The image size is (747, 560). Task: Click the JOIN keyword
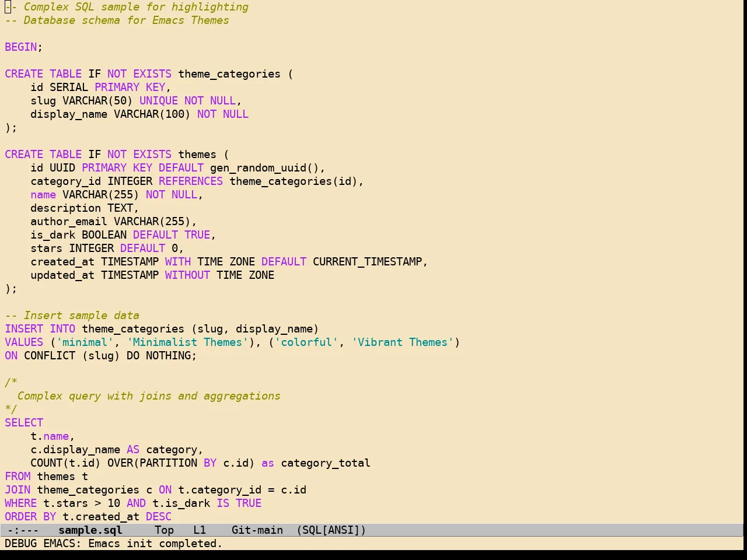pyautogui.click(x=18, y=490)
